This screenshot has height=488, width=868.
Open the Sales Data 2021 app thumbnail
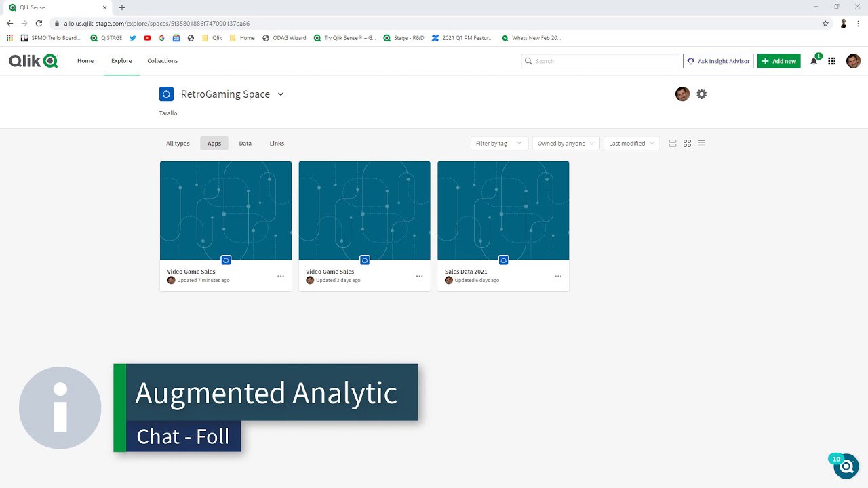click(x=503, y=211)
